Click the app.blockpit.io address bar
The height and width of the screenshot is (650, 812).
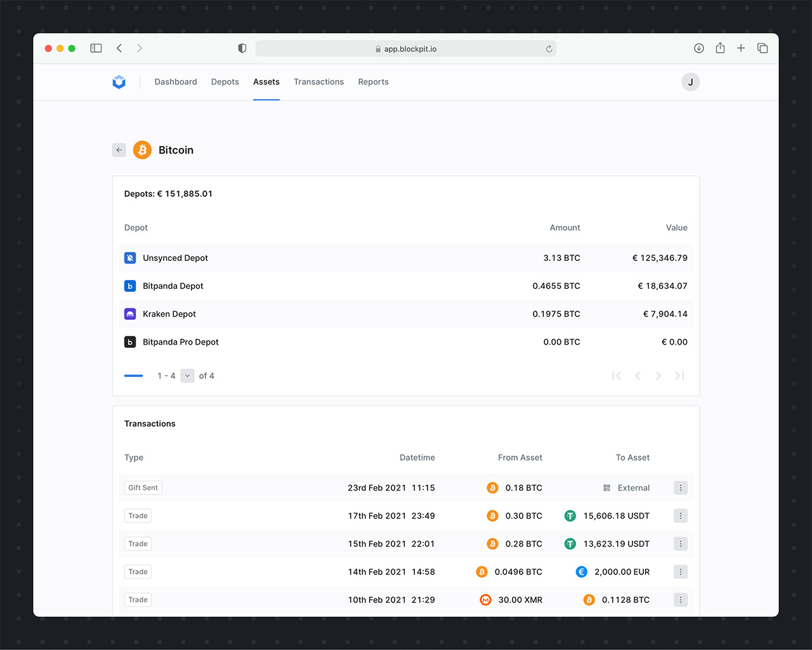[406, 49]
